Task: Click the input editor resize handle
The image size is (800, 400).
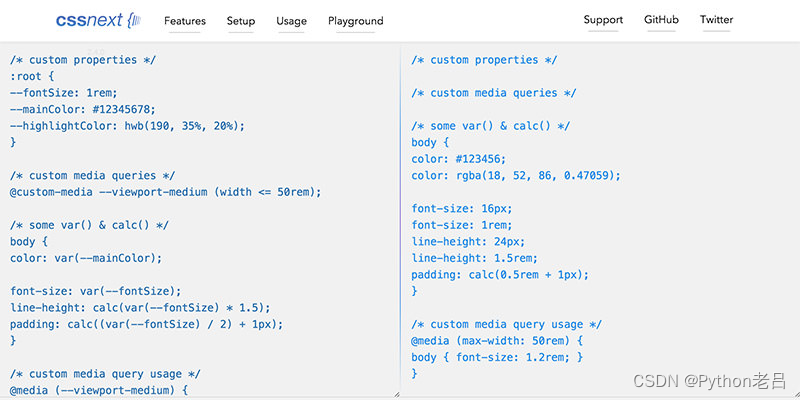Action: tap(395, 394)
